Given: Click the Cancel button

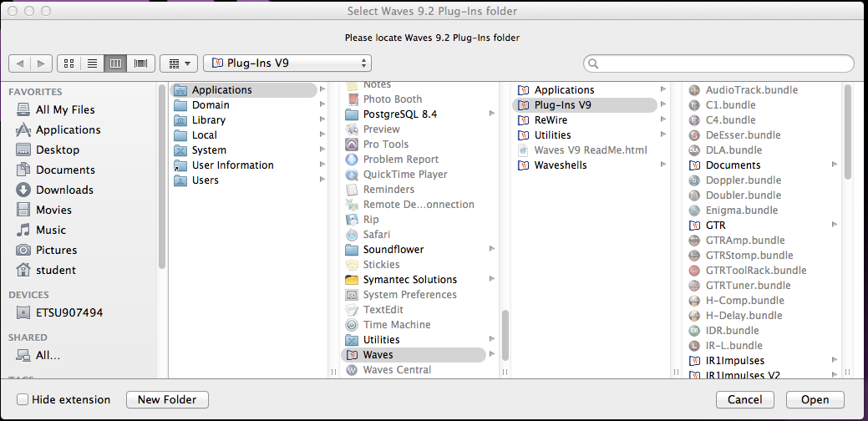Looking at the screenshot, I should [x=744, y=400].
